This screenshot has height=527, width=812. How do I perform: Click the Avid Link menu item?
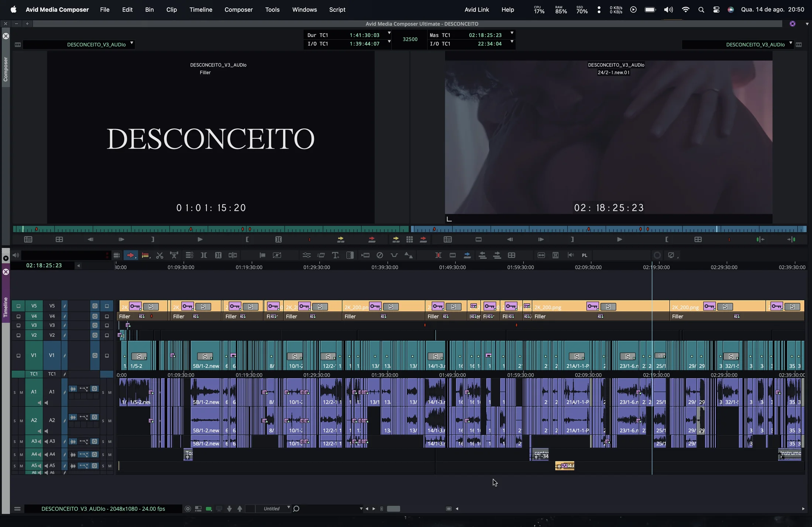(477, 10)
